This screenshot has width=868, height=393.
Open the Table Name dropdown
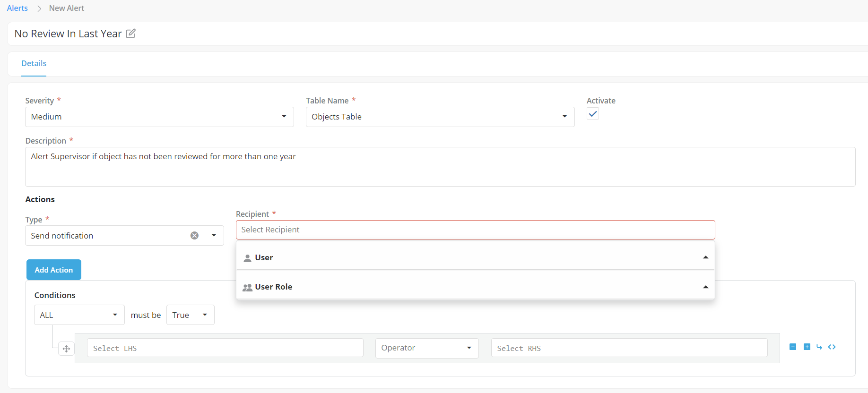[x=440, y=117]
